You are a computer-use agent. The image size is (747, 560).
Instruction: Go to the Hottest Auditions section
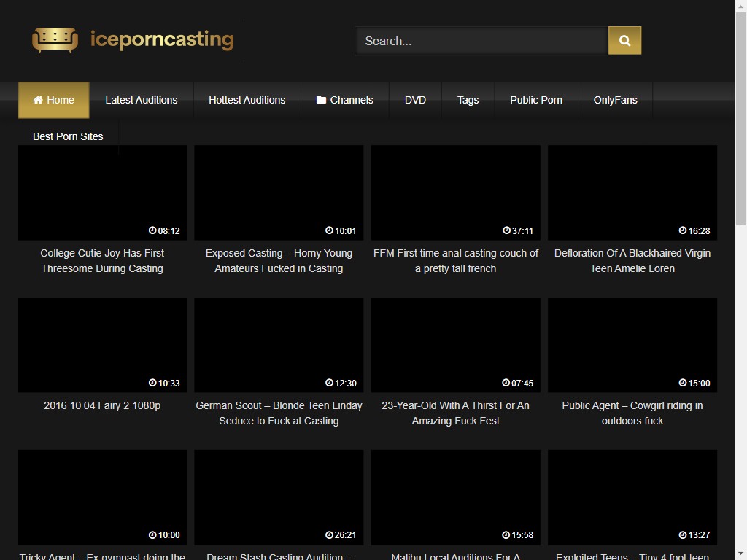247,100
